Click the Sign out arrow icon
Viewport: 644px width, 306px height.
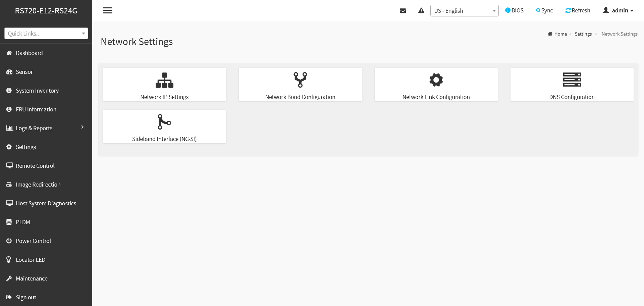point(9,297)
